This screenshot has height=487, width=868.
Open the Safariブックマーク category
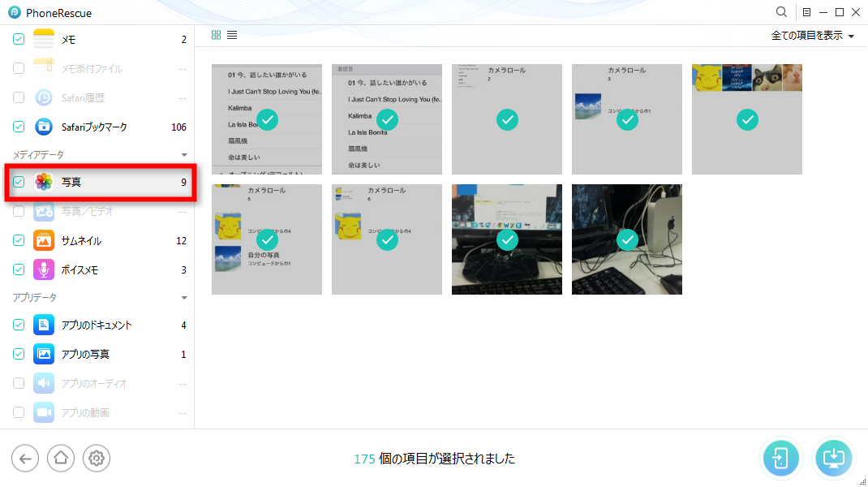pos(94,127)
